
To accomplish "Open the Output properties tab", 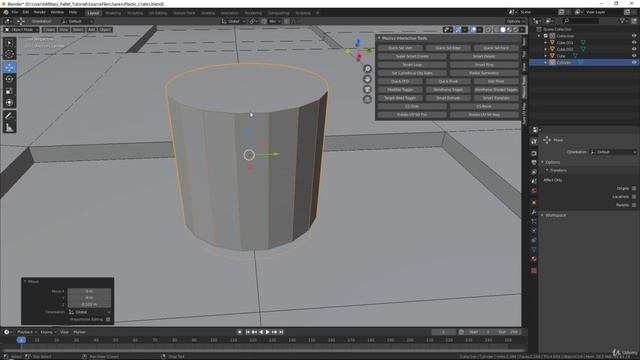I will [534, 163].
